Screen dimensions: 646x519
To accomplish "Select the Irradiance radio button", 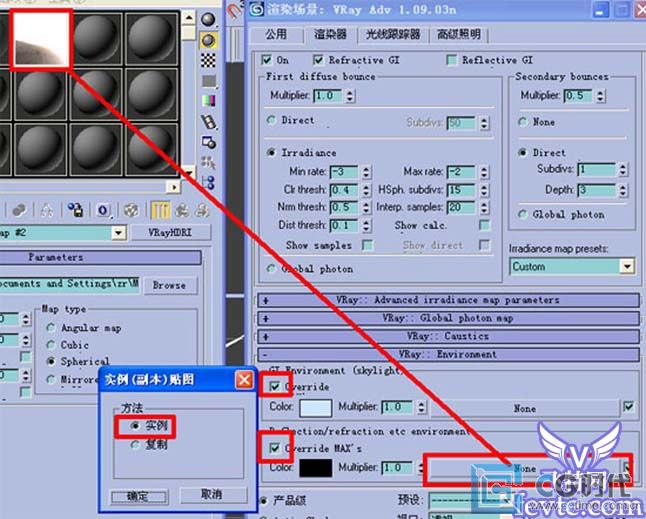I will pyautogui.click(x=271, y=153).
